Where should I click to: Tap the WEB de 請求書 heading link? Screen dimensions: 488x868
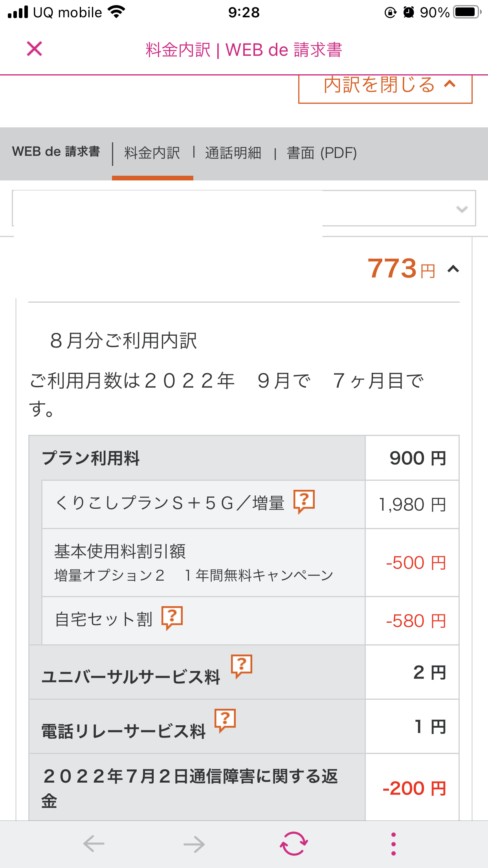coord(56,152)
